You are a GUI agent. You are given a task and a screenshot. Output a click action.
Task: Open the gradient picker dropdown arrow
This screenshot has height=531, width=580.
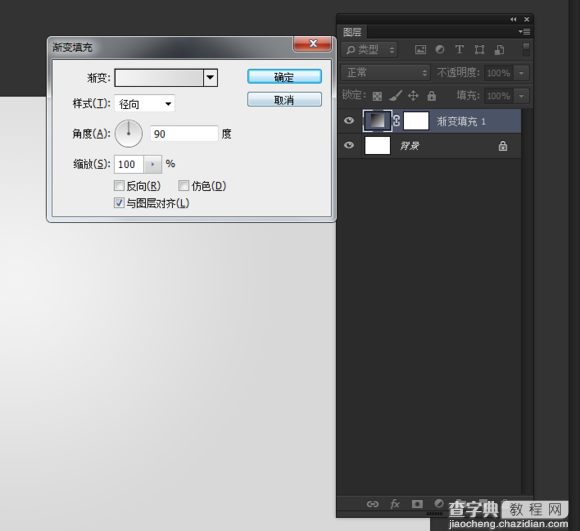point(210,78)
